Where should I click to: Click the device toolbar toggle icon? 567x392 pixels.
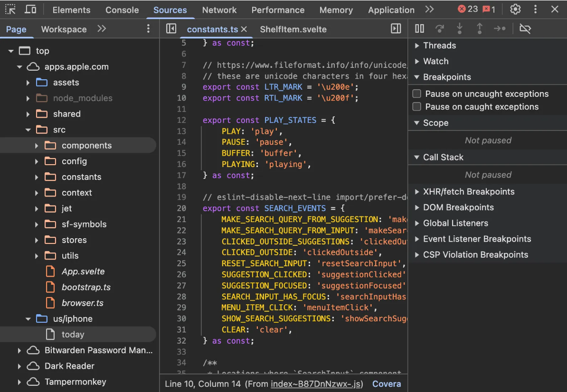pos(30,9)
